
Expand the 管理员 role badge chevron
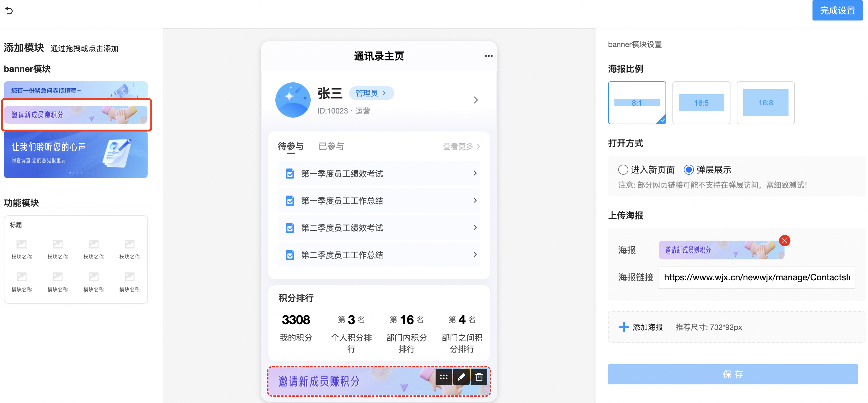point(384,93)
